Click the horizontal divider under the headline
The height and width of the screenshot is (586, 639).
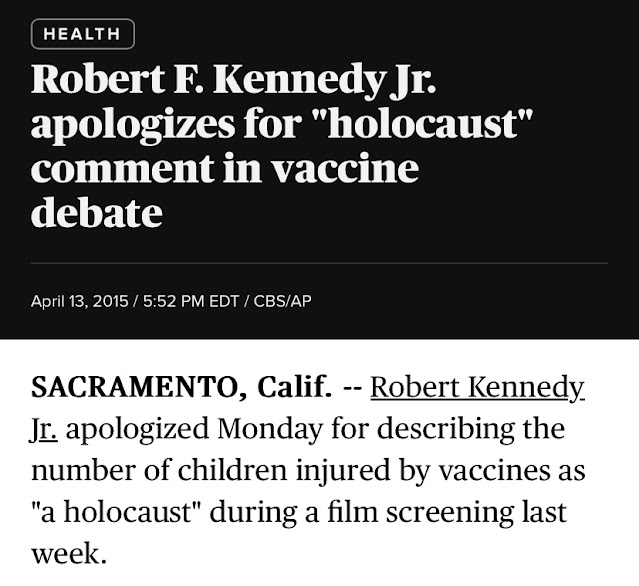click(x=320, y=264)
